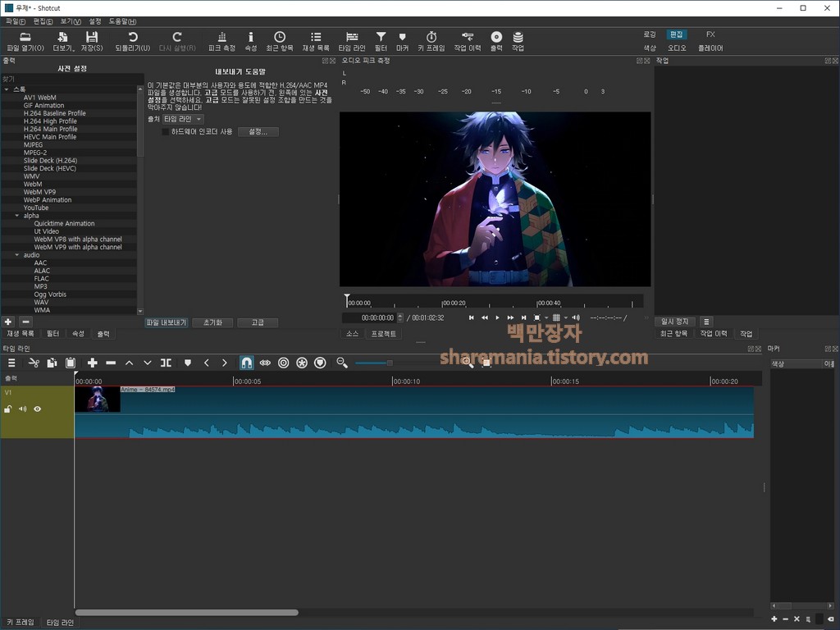
Task: Toggle timeline snapping magnet button
Action: [246, 363]
